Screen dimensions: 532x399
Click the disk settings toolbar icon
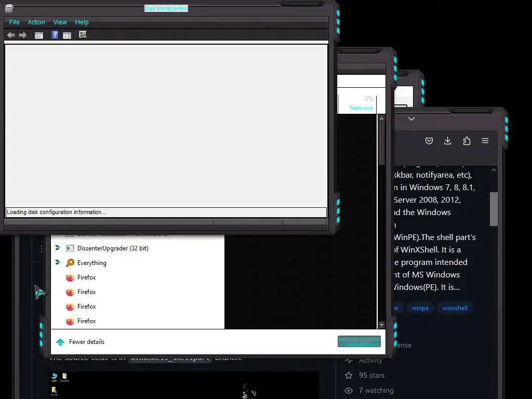coord(83,35)
